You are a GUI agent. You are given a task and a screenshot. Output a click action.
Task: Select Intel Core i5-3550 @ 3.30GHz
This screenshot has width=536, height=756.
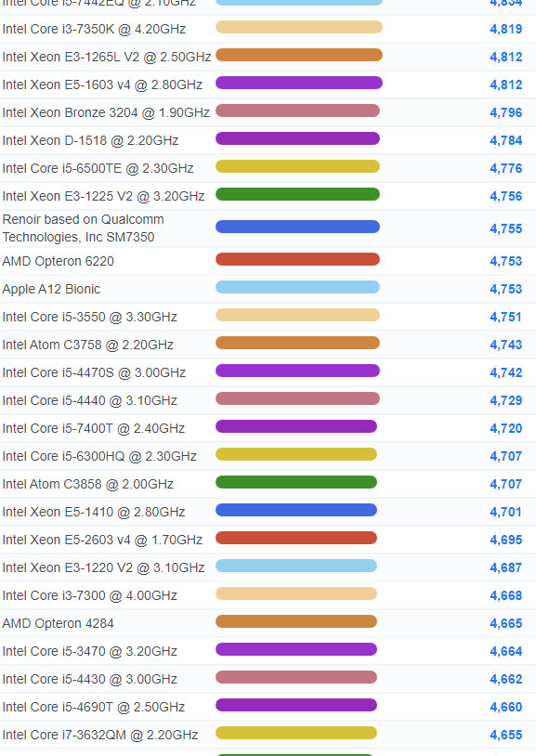(x=90, y=318)
